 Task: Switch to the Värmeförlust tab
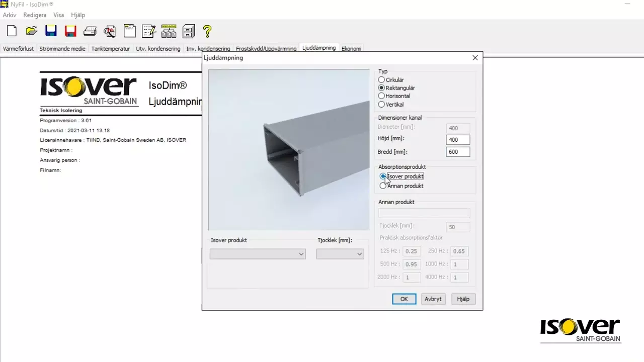(19, 49)
